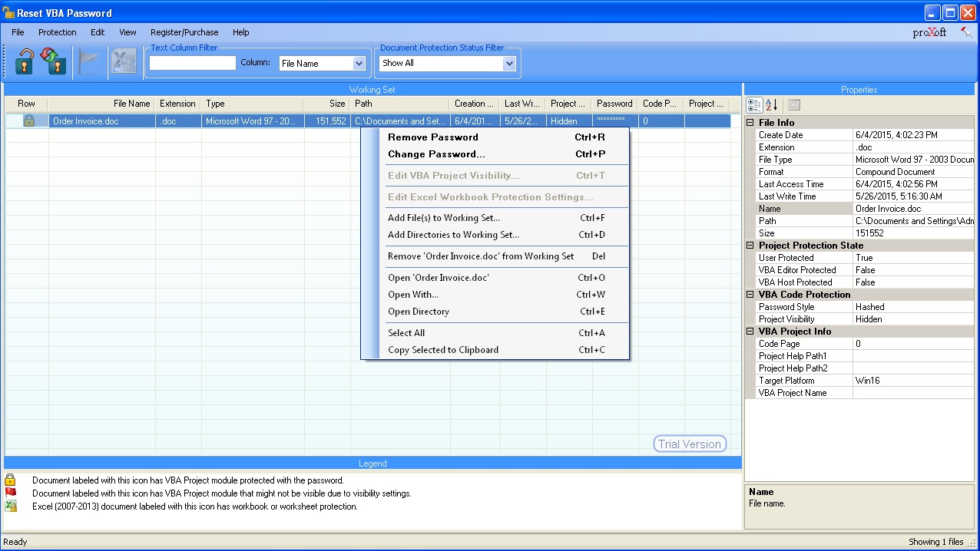
Task: Click the Remove Password padlock toolbar icon
Action: pyautogui.click(x=25, y=61)
